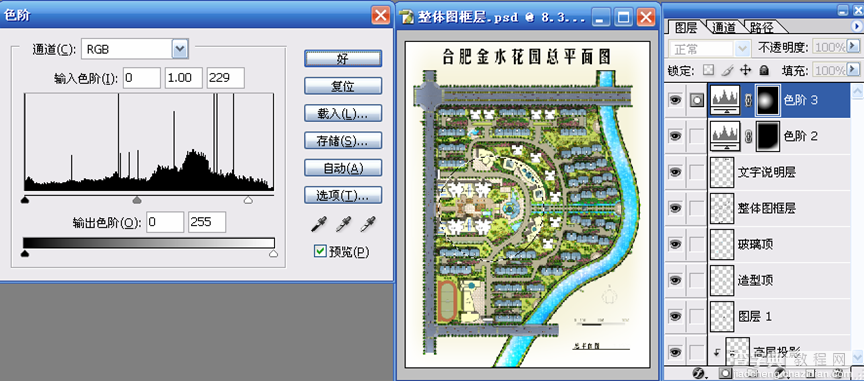
Task: Click the input black point slider
Action: tap(24, 200)
